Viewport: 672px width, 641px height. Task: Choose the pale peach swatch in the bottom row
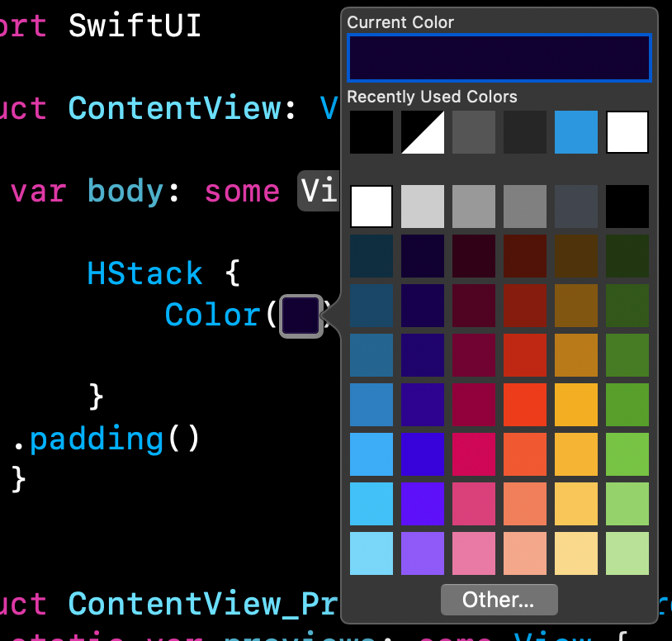click(524, 553)
